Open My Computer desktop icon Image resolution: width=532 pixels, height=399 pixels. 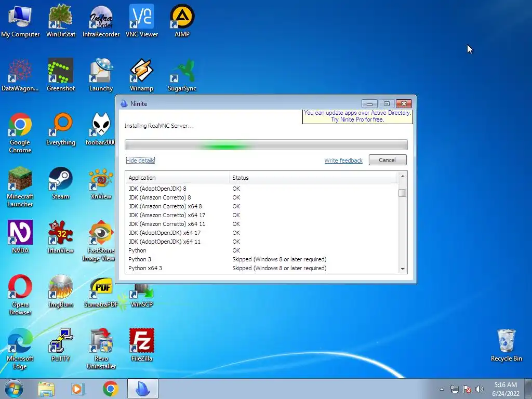(x=20, y=20)
